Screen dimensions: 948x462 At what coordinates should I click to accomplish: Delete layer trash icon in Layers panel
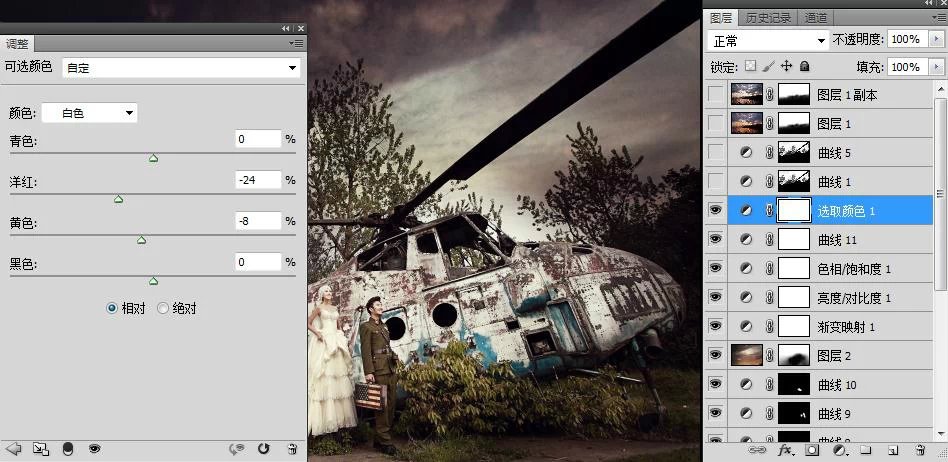coord(920,450)
